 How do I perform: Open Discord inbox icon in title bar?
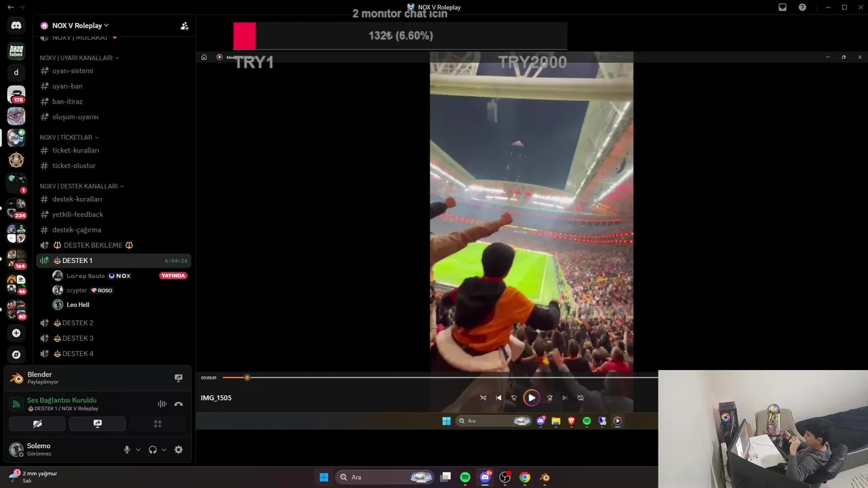coord(783,7)
